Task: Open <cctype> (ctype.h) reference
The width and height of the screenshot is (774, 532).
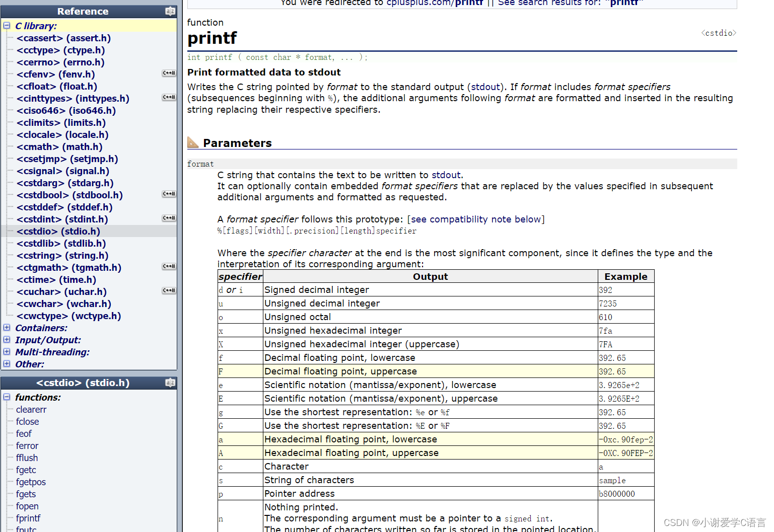Action: coord(60,50)
